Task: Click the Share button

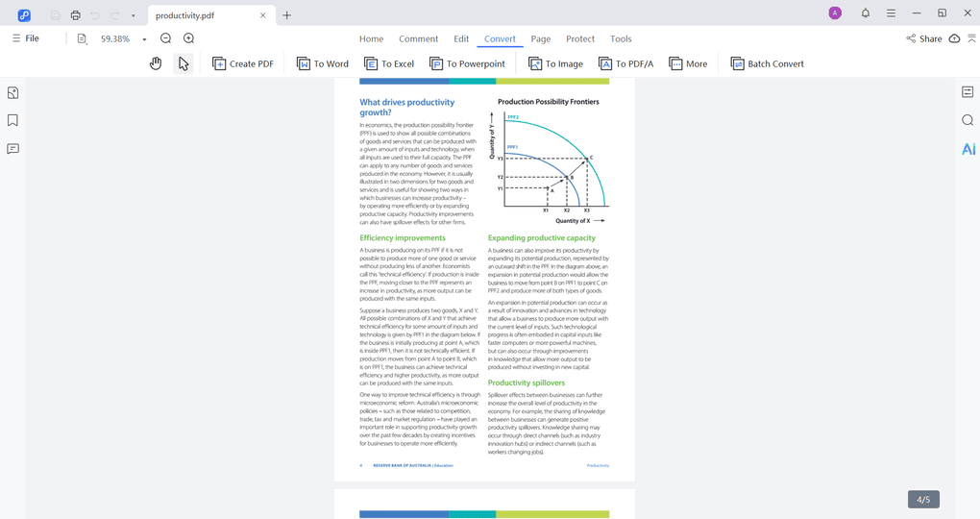Action: (x=923, y=38)
